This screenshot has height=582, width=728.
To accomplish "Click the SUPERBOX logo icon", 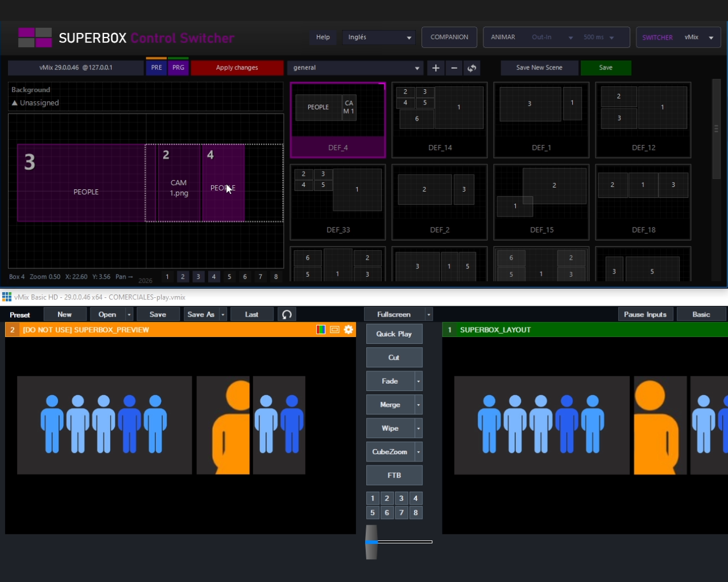I will 35,38.
